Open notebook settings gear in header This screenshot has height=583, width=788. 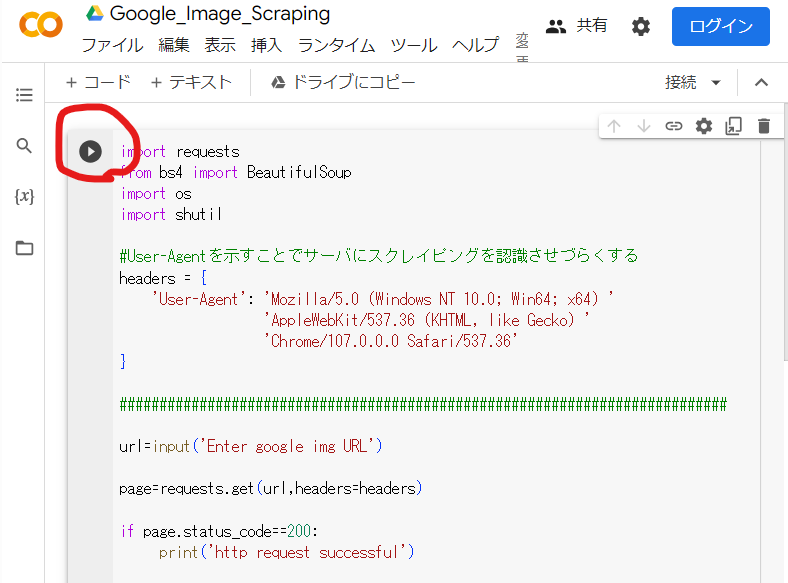coord(641,27)
